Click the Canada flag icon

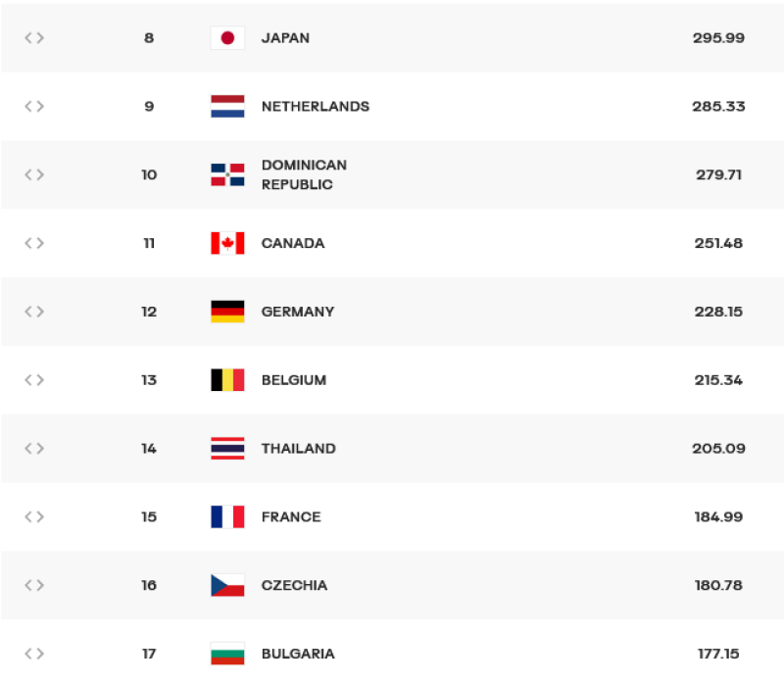[x=227, y=243]
